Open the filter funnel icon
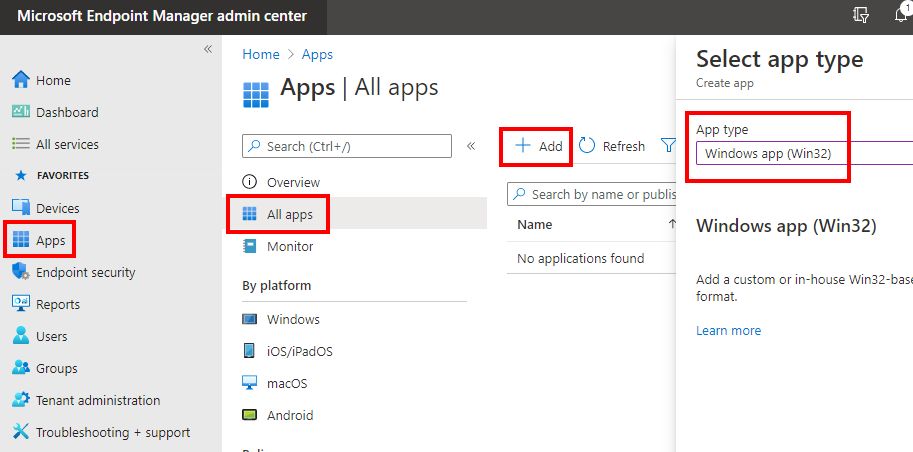Screen dimensions: 913x452 click(x=668, y=146)
